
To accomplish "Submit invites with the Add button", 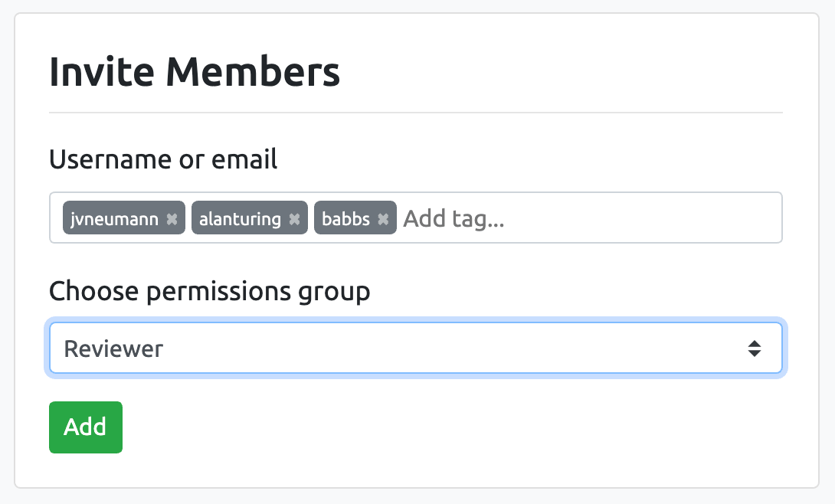I will [x=85, y=427].
